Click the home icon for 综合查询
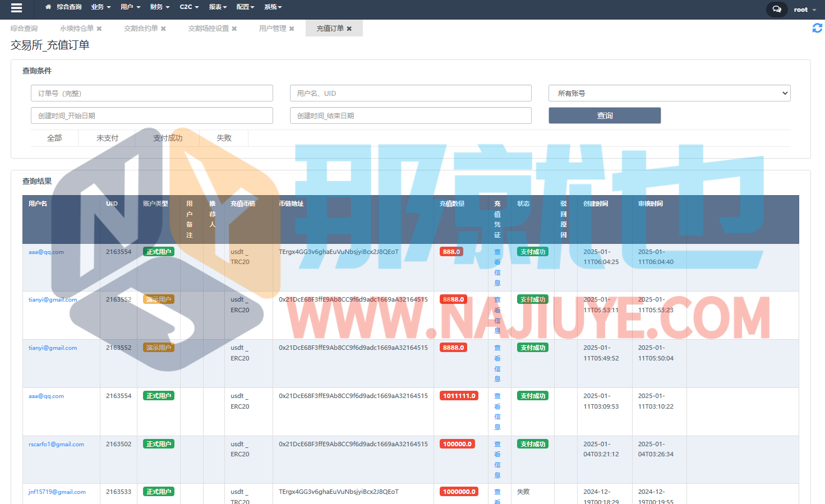 pos(48,7)
